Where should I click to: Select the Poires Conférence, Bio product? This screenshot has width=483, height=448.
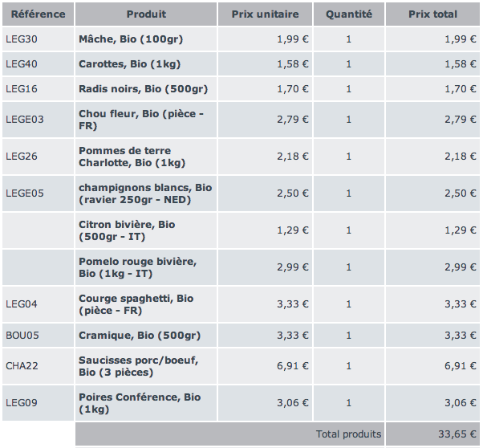click(140, 403)
